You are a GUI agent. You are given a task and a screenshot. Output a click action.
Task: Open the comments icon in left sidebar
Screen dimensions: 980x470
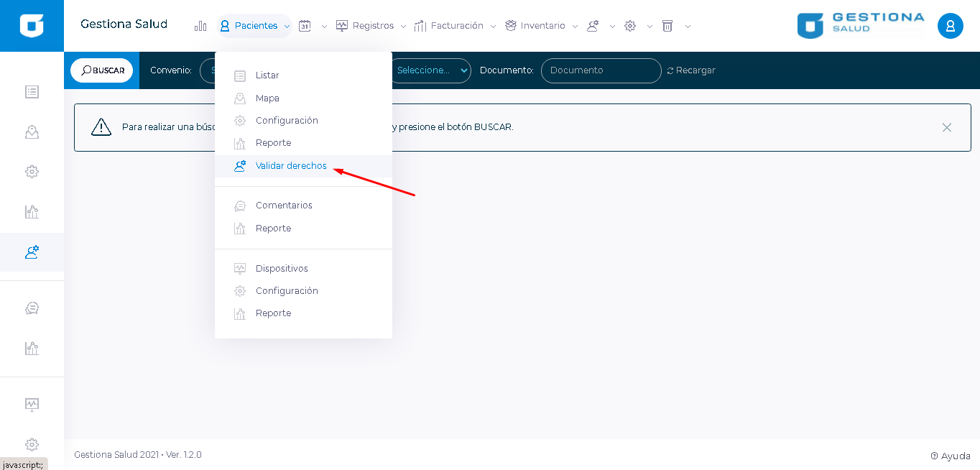[32, 308]
